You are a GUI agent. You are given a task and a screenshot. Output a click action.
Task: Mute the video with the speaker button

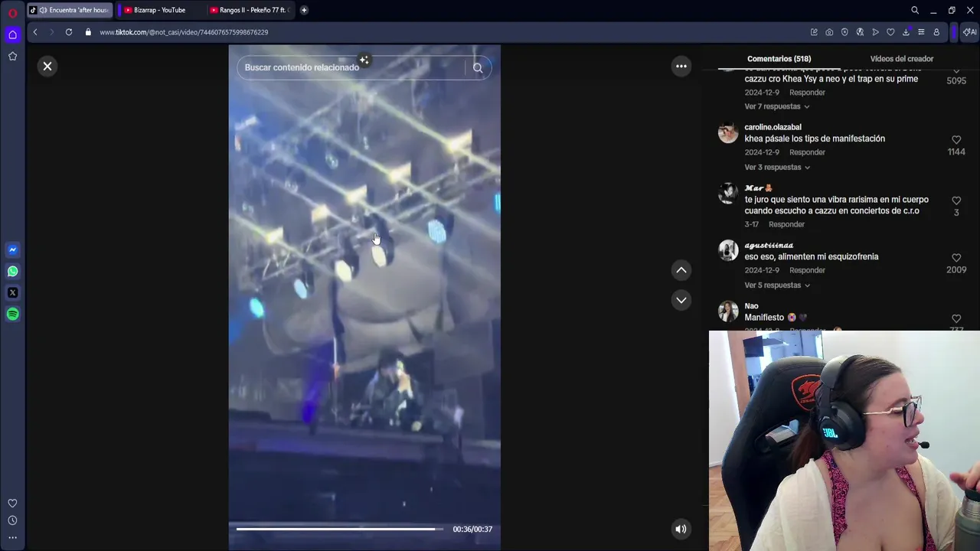pos(681,529)
